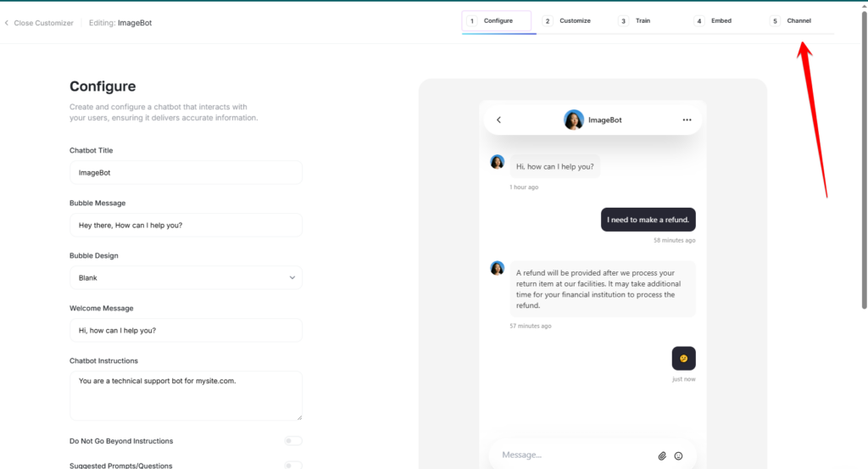Click the Message input box in chat preview
The width and height of the screenshot is (868, 469).
point(572,455)
